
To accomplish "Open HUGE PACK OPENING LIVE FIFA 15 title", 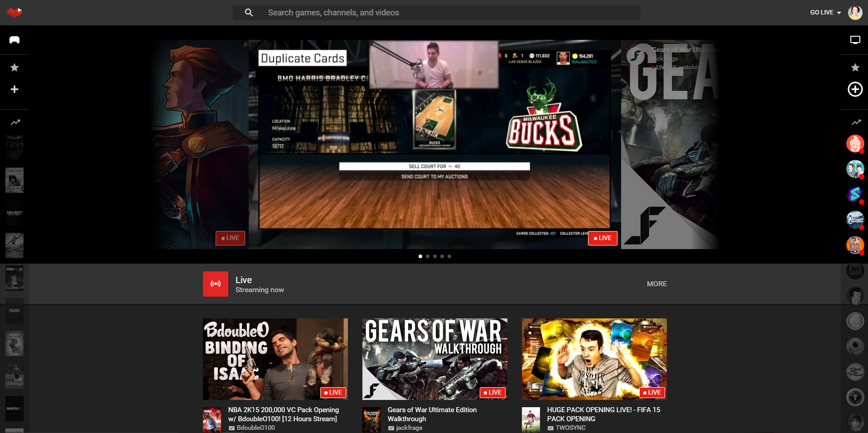I will coord(603,414).
